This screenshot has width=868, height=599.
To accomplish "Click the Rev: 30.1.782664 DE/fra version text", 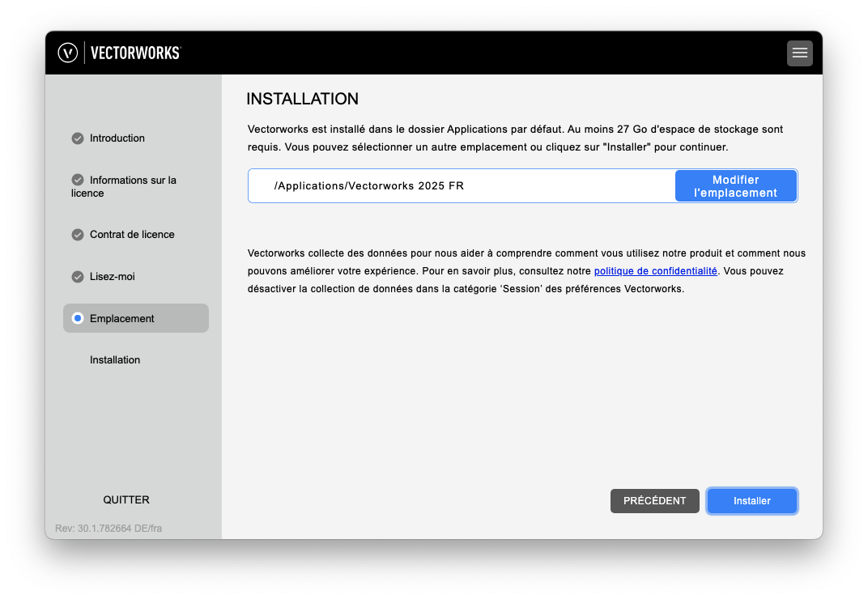I will [108, 529].
